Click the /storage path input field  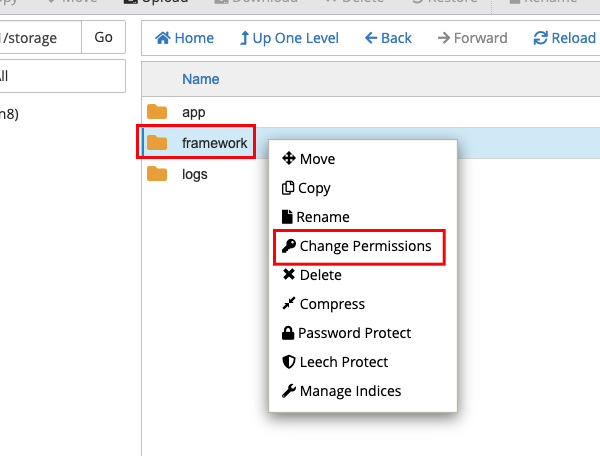pos(38,39)
